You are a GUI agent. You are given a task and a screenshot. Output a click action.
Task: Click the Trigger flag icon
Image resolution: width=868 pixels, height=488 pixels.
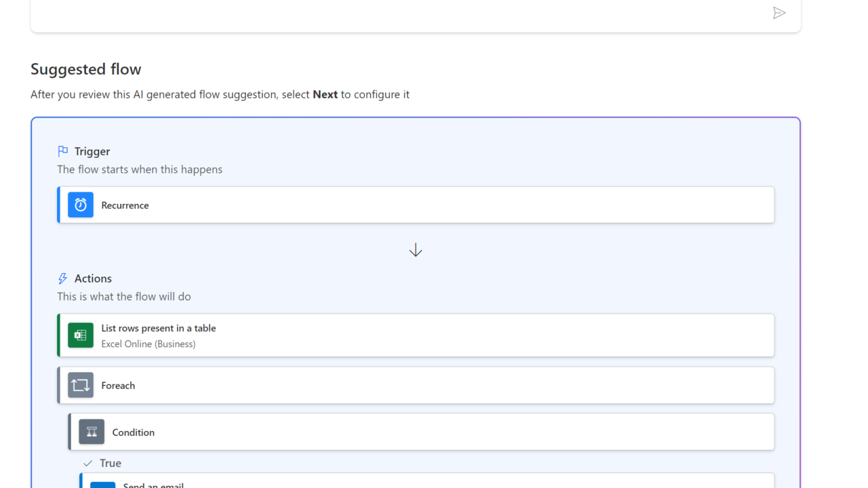(x=63, y=151)
